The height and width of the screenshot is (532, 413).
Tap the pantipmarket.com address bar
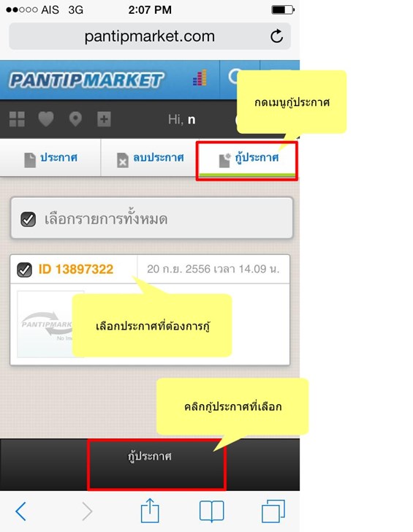tap(150, 37)
